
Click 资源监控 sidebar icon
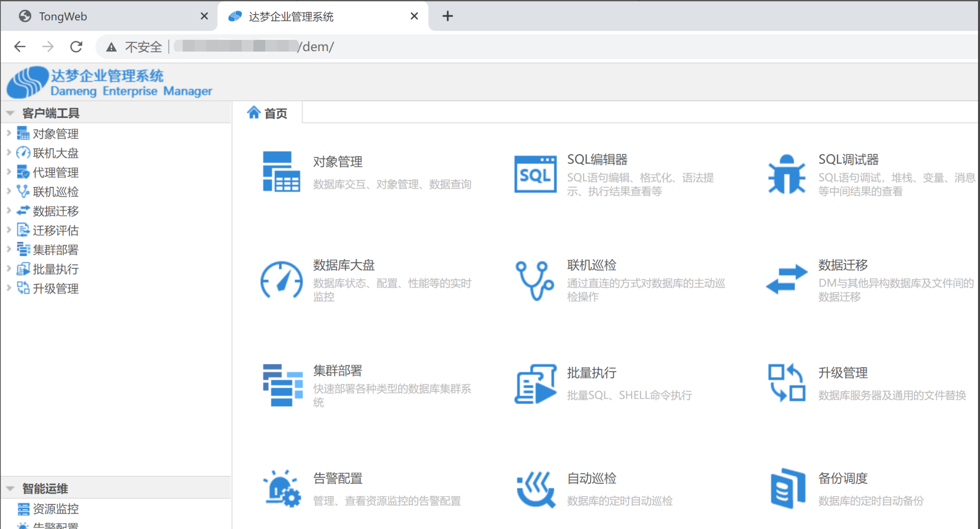23,509
